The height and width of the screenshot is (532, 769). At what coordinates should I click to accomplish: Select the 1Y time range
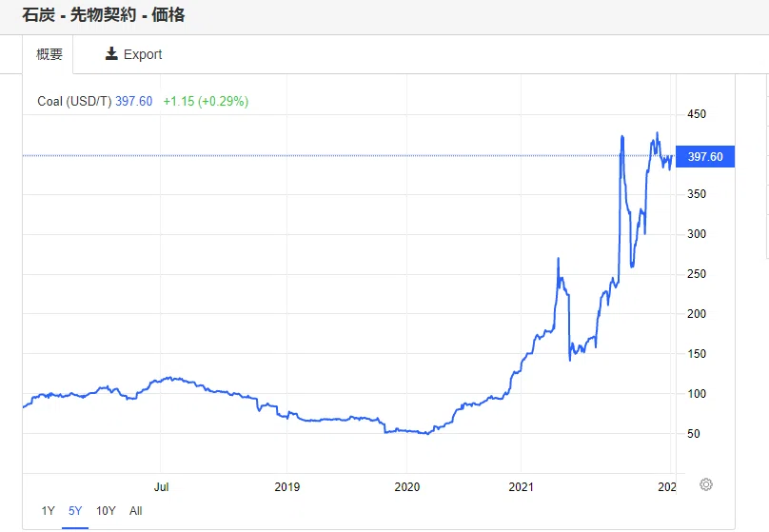pos(48,511)
